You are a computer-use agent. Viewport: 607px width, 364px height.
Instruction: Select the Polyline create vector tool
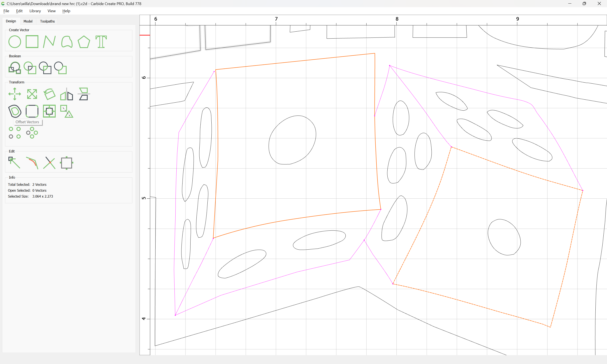[49, 42]
